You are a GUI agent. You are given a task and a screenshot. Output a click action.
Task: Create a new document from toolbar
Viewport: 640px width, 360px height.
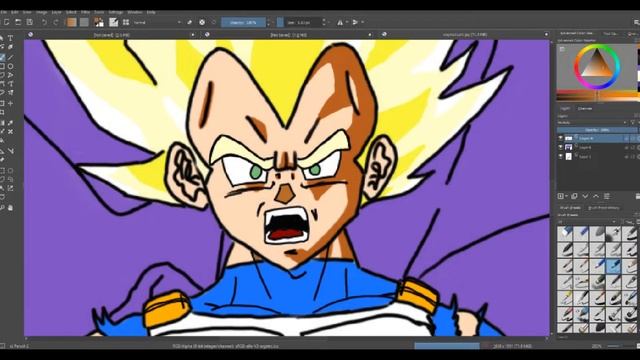tap(7, 22)
